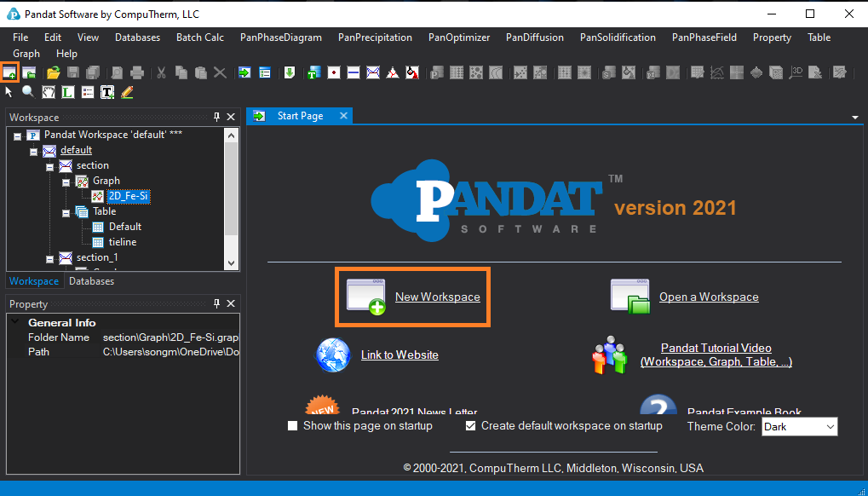Screen dimensions: 868x496
Task: Collapse the General Info property group
Action: point(16,322)
